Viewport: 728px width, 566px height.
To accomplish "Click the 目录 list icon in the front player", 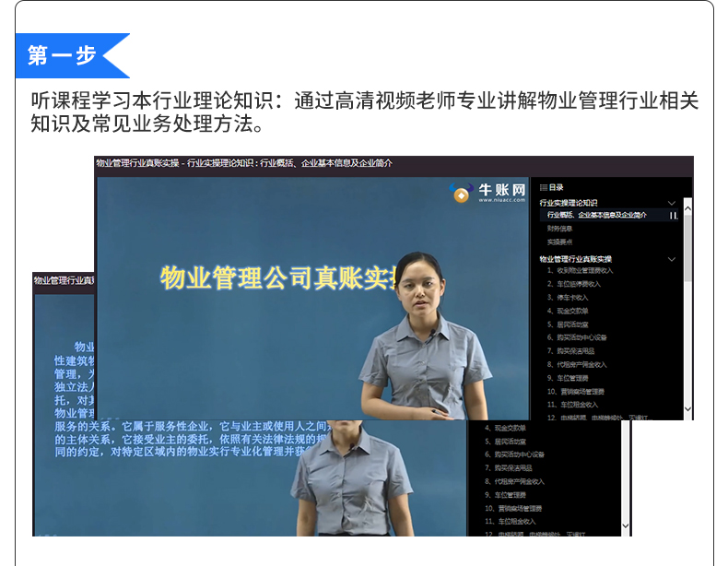I will click(543, 187).
